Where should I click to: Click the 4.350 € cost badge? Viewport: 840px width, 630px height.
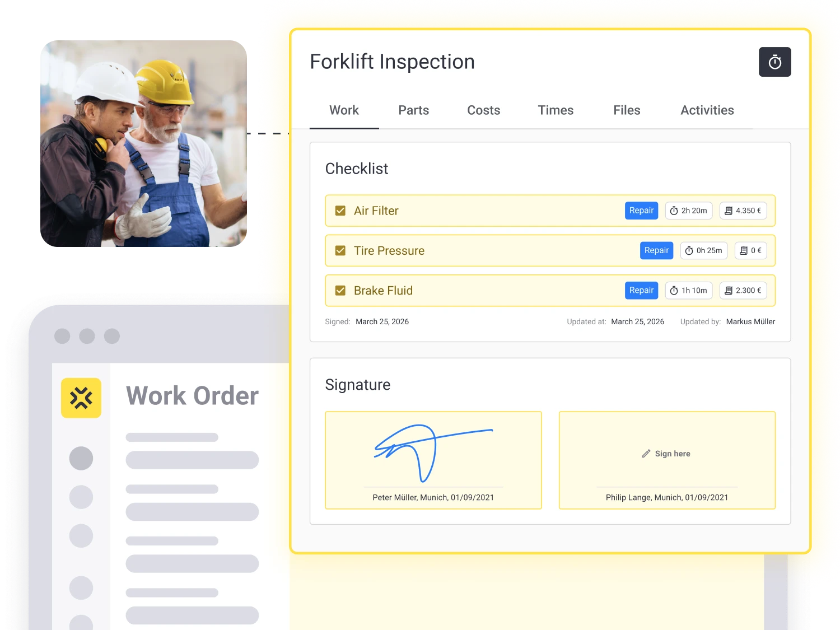pos(743,211)
